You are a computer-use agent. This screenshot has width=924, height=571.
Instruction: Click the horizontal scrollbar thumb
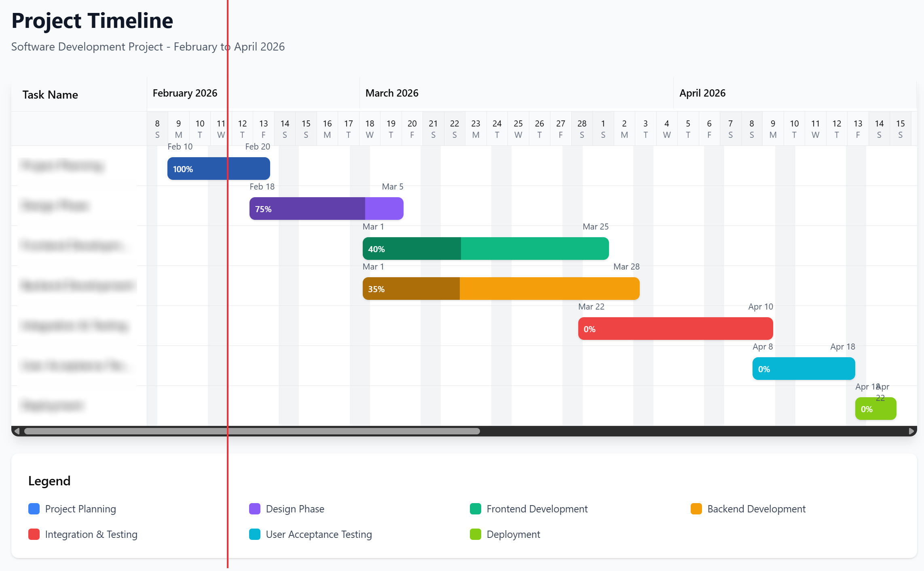pyautogui.click(x=252, y=431)
